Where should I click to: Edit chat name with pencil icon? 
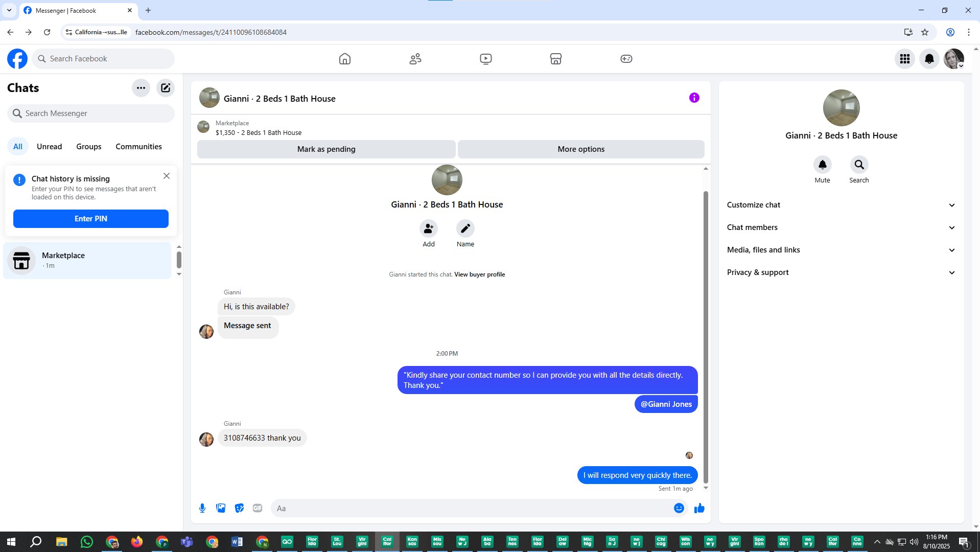(x=465, y=228)
